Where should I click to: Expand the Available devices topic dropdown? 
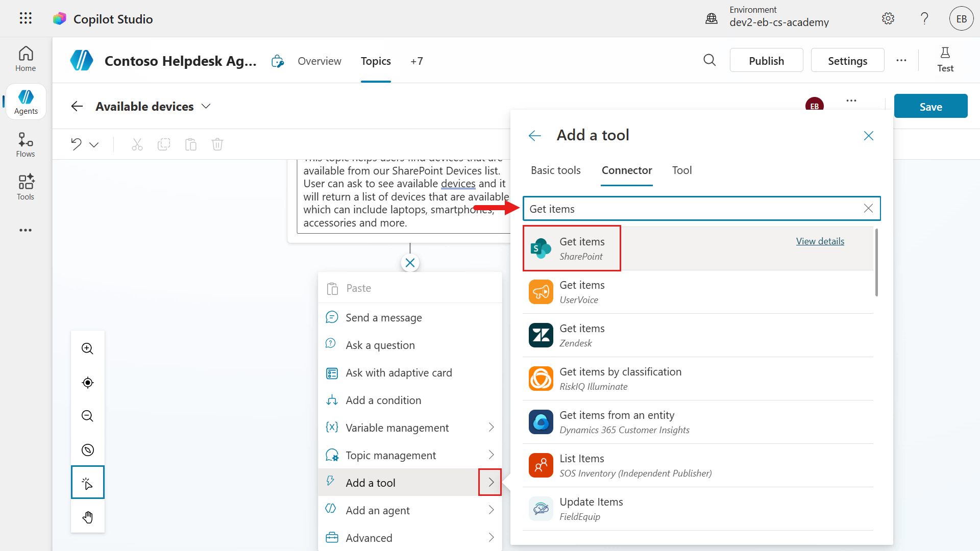click(x=206, y=107)
